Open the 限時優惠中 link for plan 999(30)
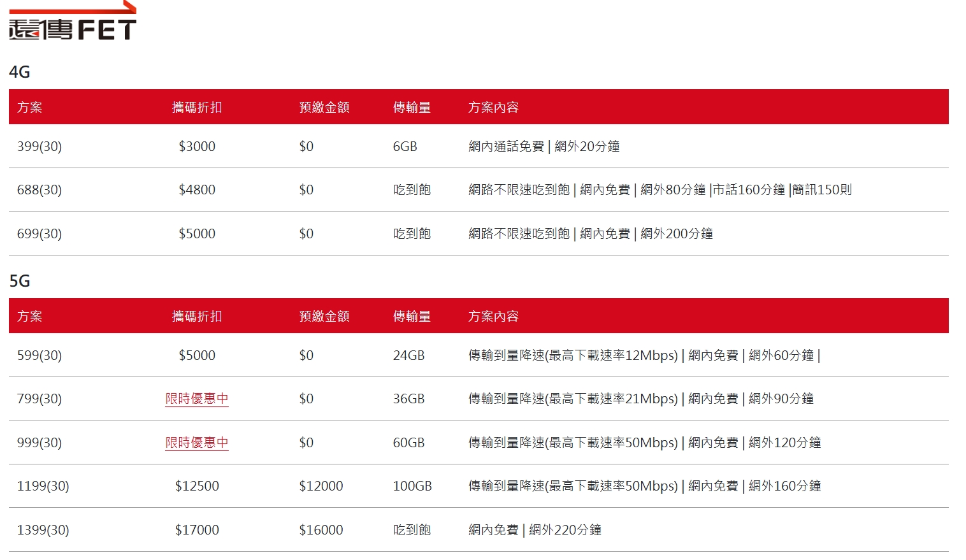966x560 pixels. click(x=197, y=443)
